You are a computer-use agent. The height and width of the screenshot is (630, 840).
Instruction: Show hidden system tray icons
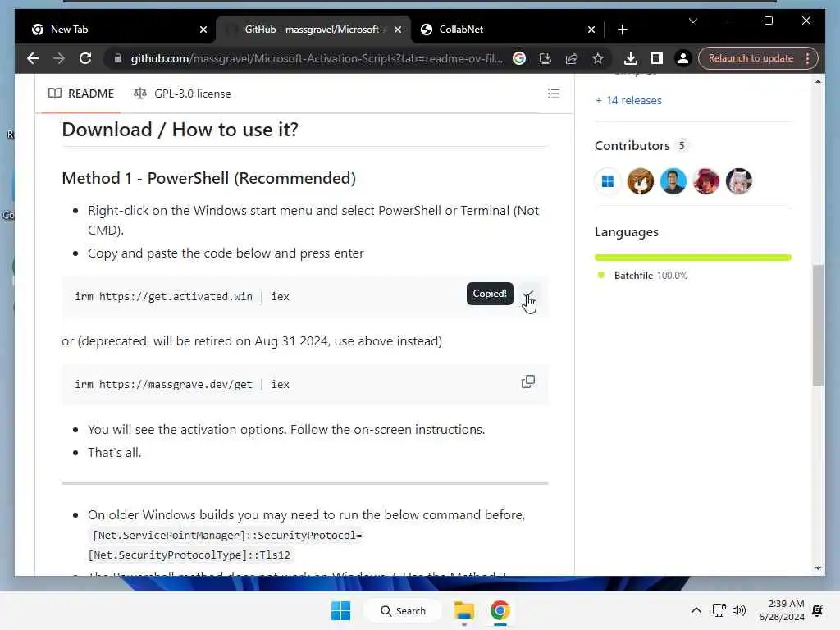[696, 610]
